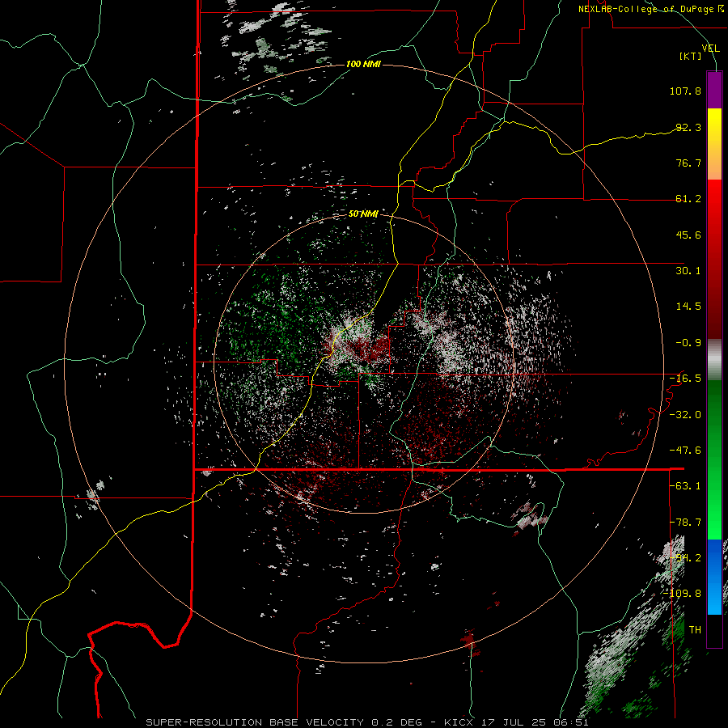Image resolution: width=728 pixels, height=728 pixels.
Task: Click the purple segment of velocity color bar
Action: [x=714, y=90]
